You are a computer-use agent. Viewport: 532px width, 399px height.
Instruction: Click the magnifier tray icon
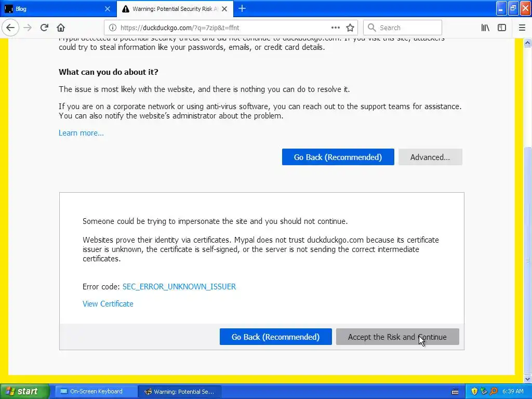point(494,391)
